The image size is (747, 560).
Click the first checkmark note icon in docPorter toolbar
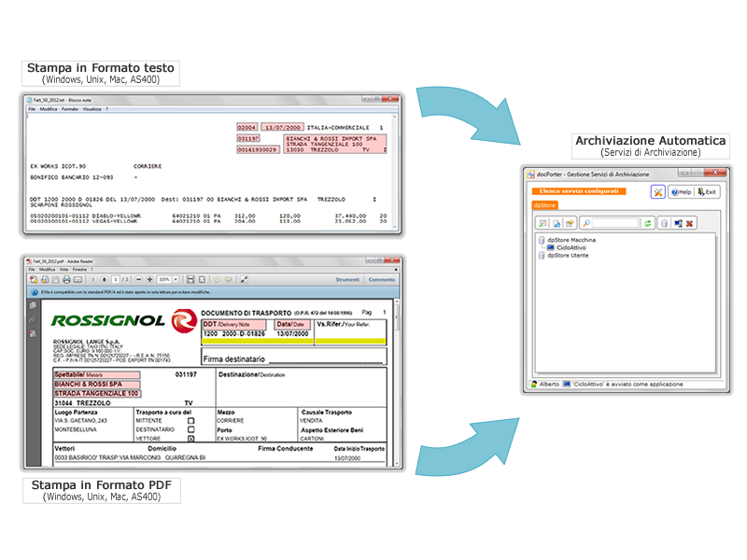tap(543, 223)
